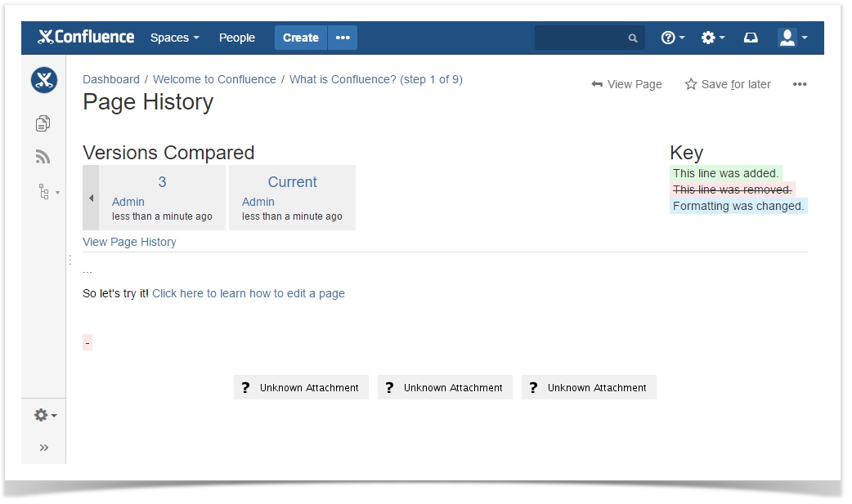Image resolution: width=852 pixels, height=504 pixels.
Task: Expand the profile avatar dropdown
Action: coord(788,37)
